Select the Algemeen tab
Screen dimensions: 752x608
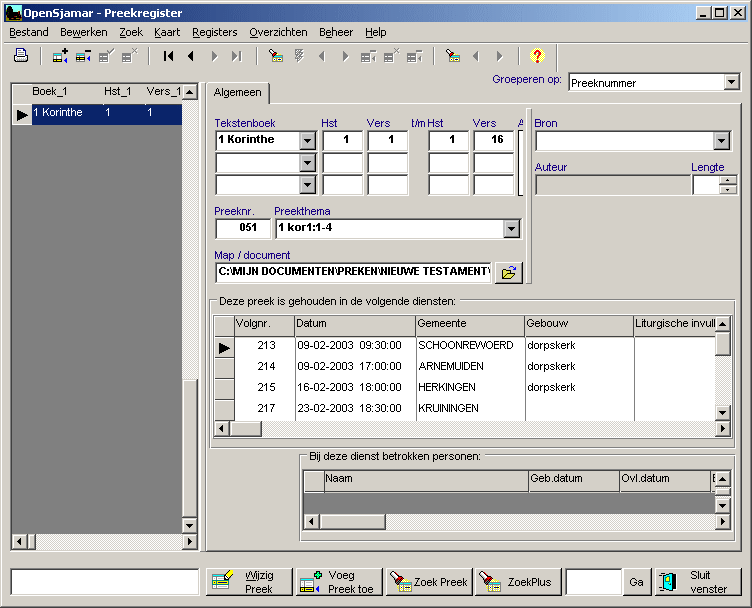tap(238, 92)
